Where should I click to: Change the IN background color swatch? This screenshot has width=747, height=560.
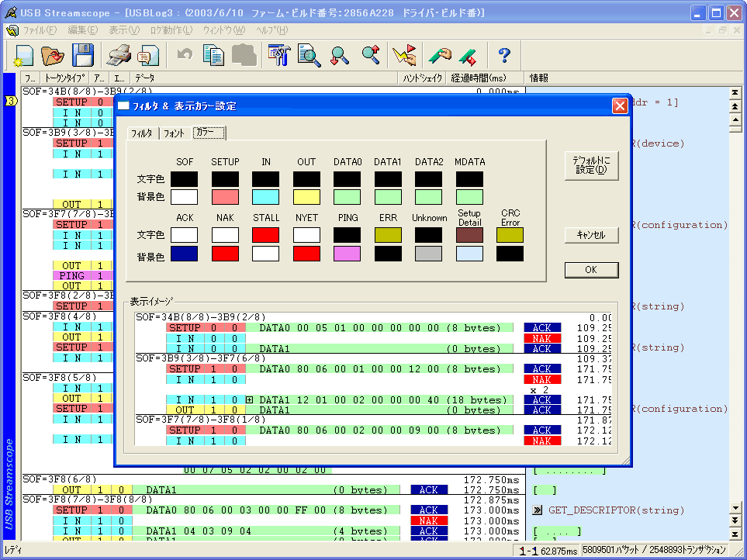(265, 197)
